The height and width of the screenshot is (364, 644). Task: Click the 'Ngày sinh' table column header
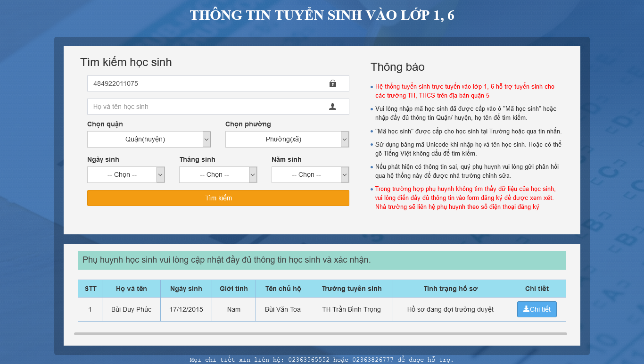pyautogui.click(x=186, y=289)
